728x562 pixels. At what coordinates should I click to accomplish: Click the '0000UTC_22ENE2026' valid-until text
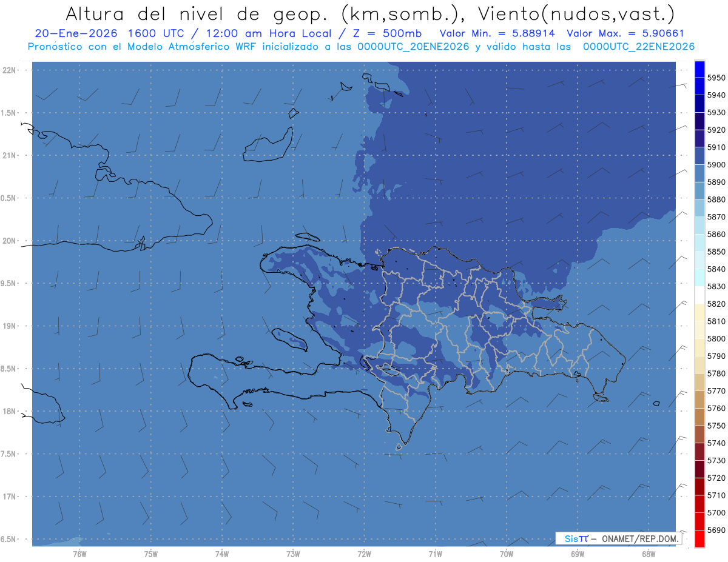[x=639, y=47]
